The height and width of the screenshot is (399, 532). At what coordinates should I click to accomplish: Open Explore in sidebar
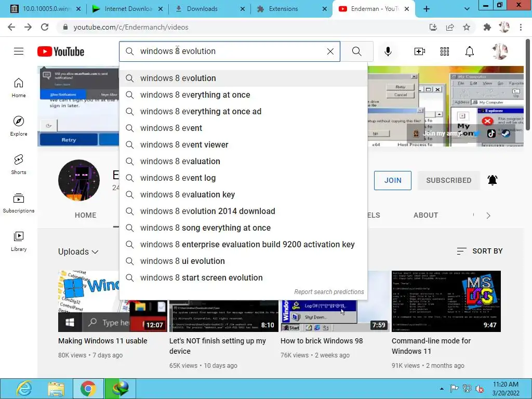(x=19, y=126)
